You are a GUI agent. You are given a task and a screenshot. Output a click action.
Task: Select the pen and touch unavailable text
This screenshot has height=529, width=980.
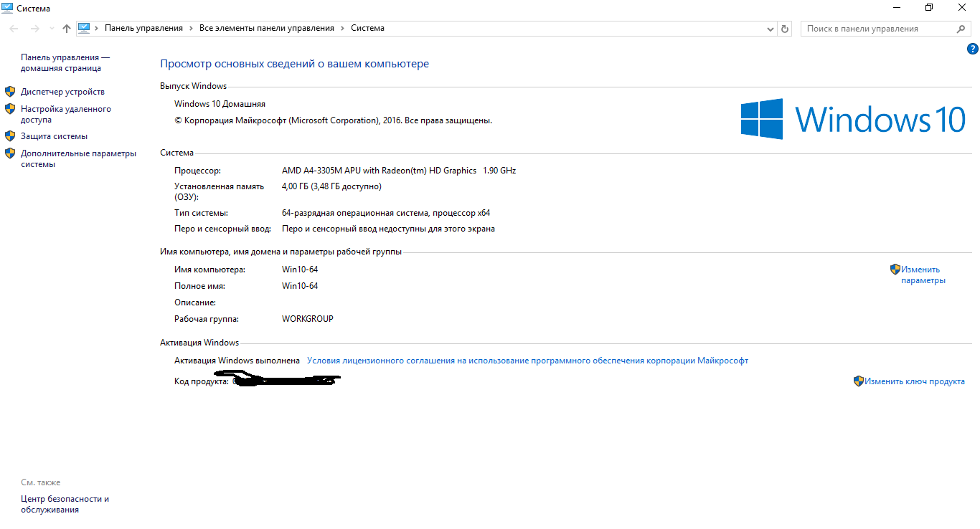pos(388,229)
